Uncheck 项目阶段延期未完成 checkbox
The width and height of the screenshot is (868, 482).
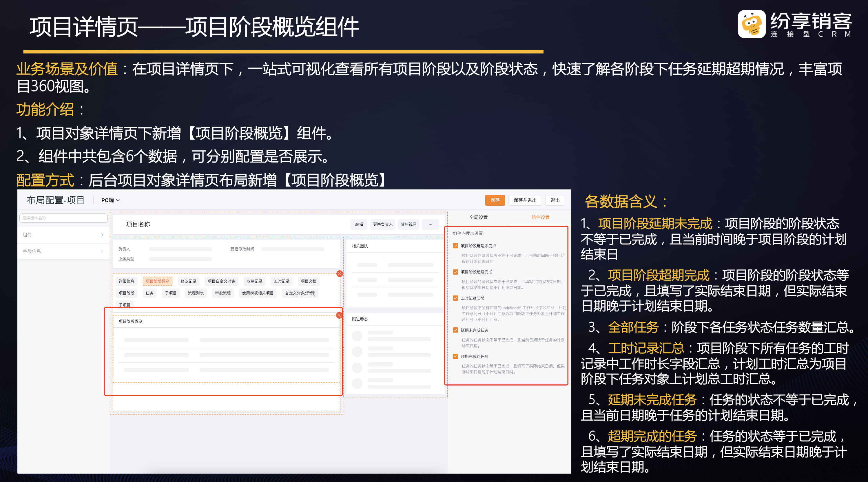[x=455, y=246]
